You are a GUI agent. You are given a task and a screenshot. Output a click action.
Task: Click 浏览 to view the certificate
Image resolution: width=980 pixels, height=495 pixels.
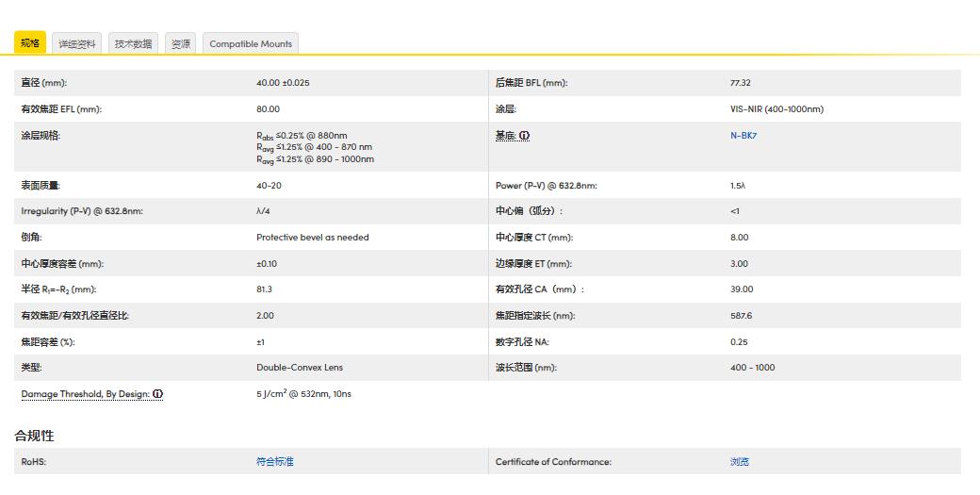tap(740, 462)
